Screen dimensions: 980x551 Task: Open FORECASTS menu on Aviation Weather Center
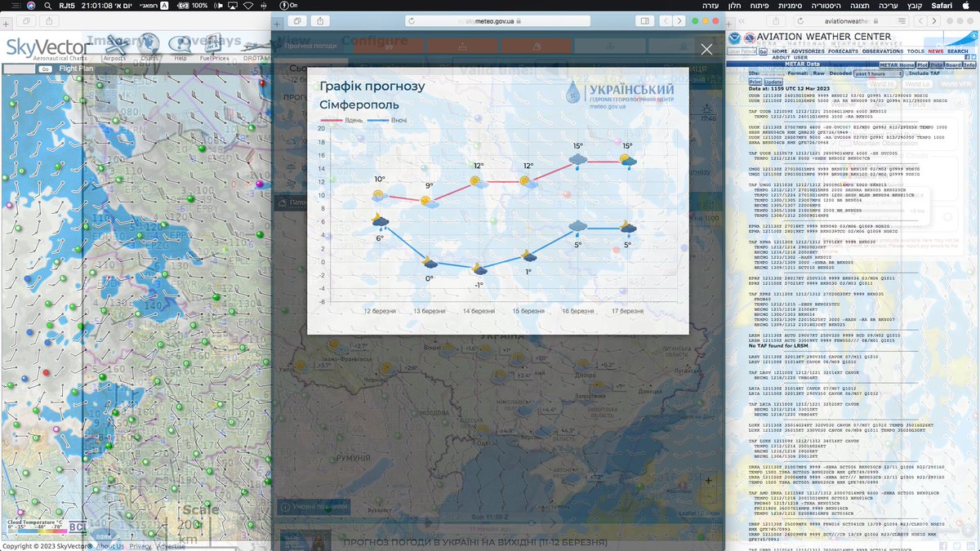click(x=843, y=51)
